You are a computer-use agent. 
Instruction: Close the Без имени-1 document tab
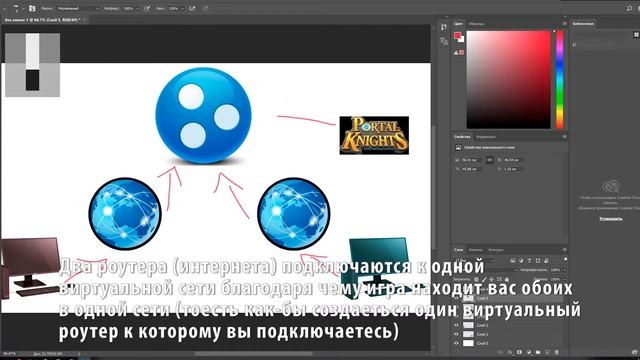[x=84, y=20]
